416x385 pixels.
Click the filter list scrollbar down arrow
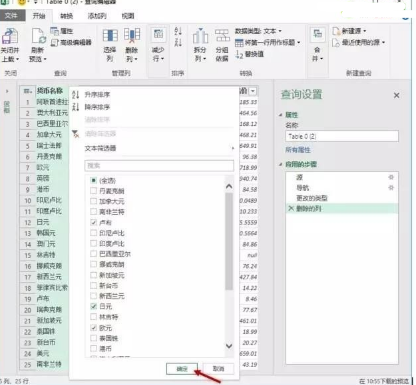click(229, 346)
